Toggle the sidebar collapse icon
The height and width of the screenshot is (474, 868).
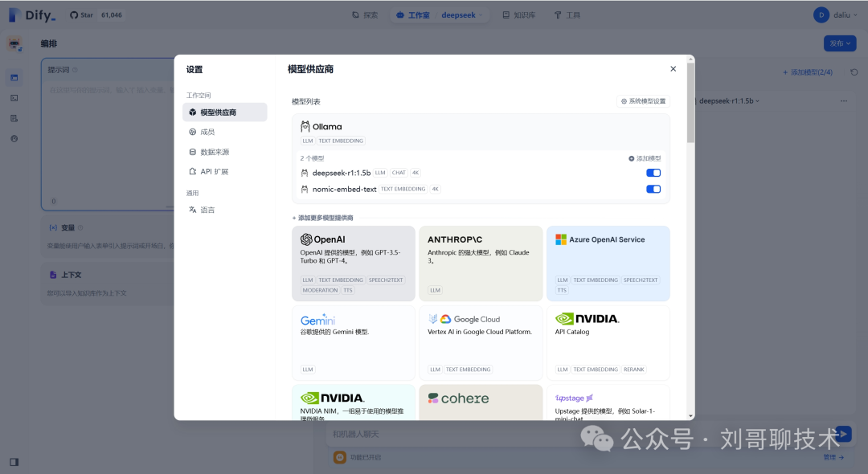14,462
